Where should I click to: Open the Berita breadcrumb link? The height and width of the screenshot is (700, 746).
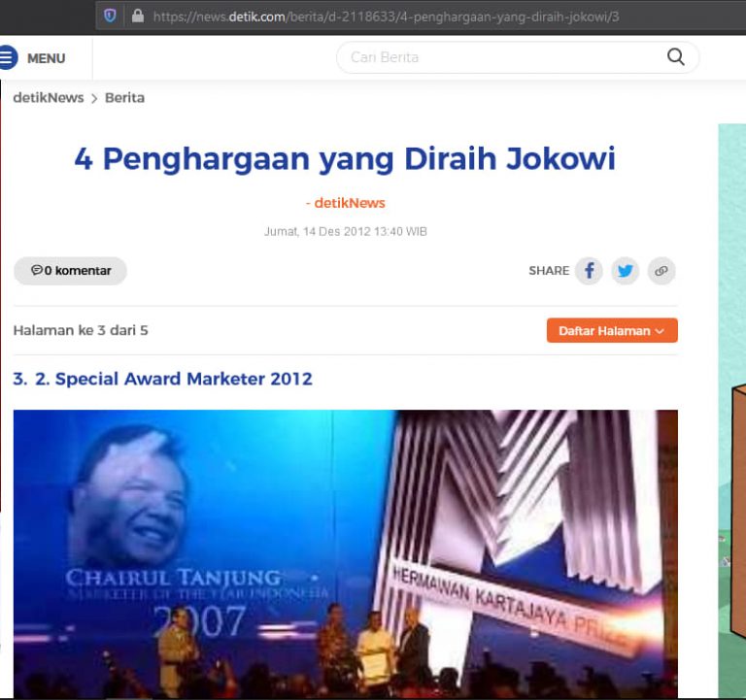point(124,98)
